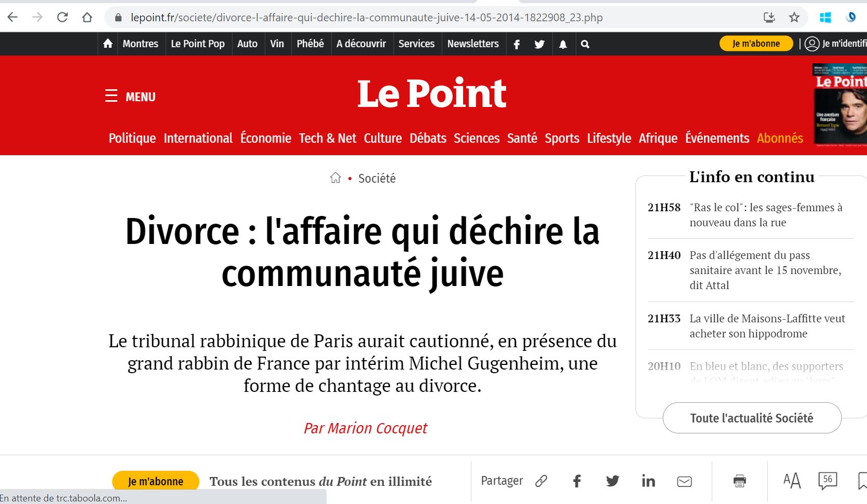The height and width of the screenshot is (504, 867).
Task: Go to Sports section
Action: [562, 138]
